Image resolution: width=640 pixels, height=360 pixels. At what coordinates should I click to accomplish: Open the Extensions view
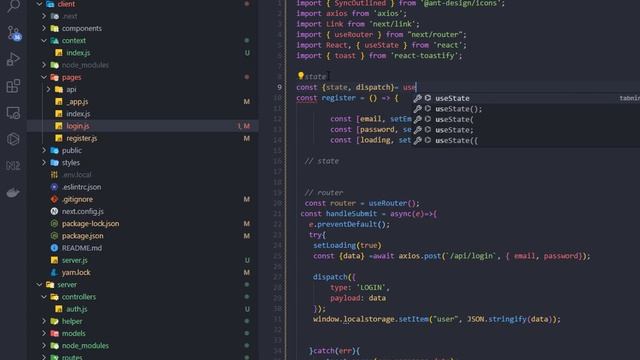pyautogui.click(x=13, y=86)
